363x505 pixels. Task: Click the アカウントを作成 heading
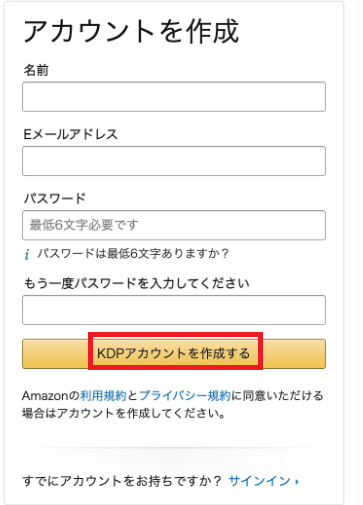pyautogui.click(x=131, y=31)
